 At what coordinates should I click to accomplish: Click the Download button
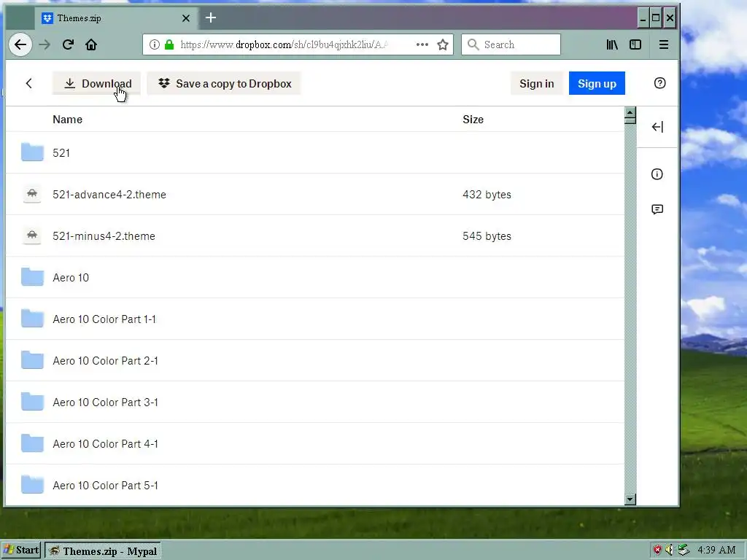coord(97,83)
